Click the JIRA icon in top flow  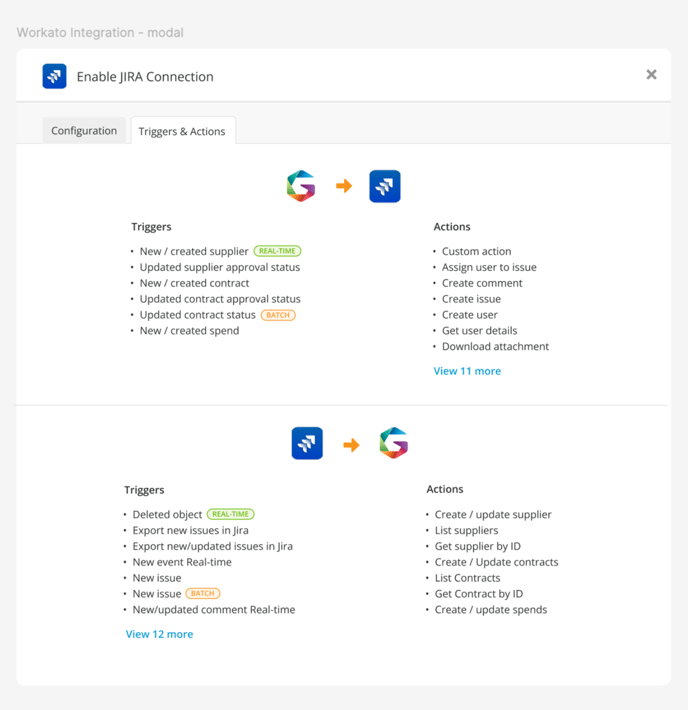pyautogui.click(x=385, y=186)
